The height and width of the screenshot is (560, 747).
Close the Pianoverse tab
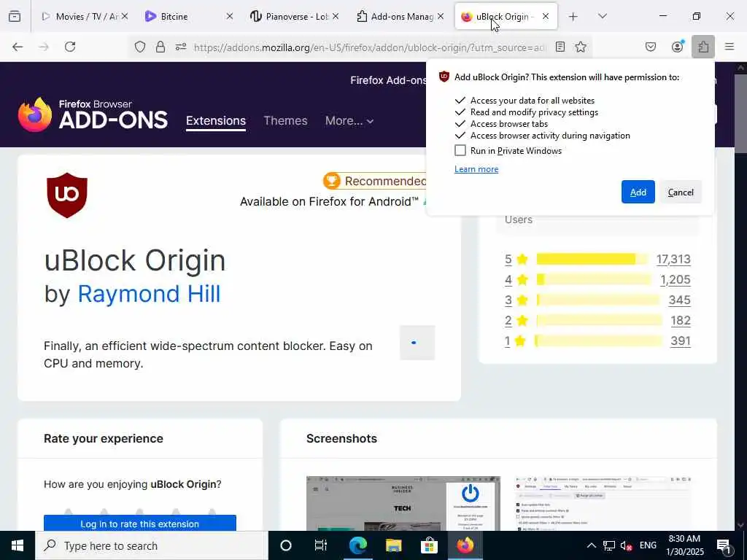pos(336,16)
